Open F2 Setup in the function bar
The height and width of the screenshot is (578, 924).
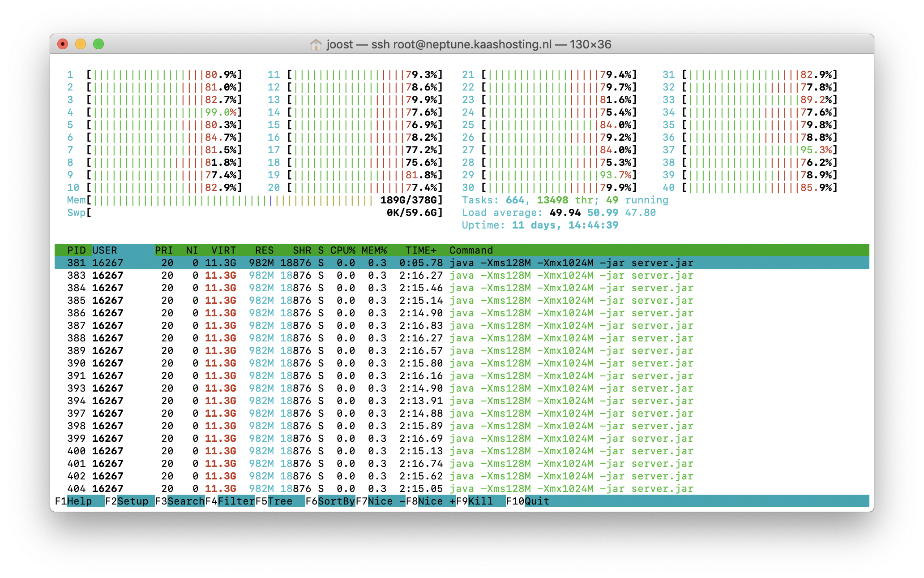click(133, 501)
